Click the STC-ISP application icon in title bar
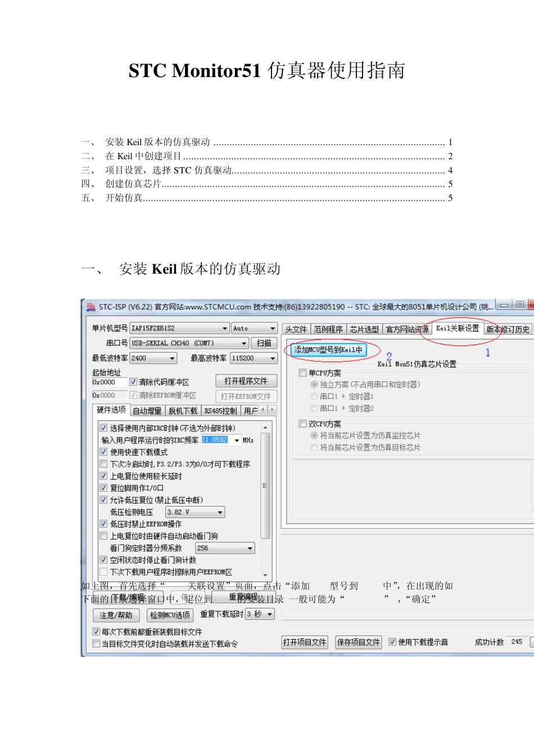534x756 pixels. (91, 307)
